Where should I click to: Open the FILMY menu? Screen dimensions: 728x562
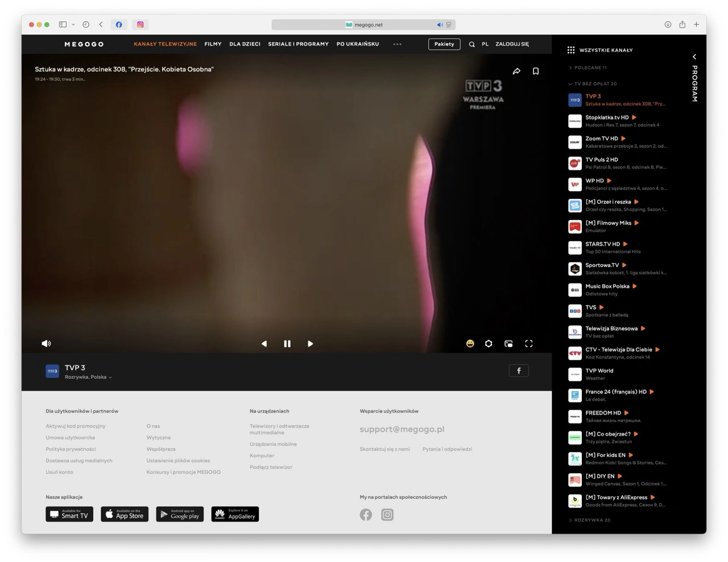213,44
